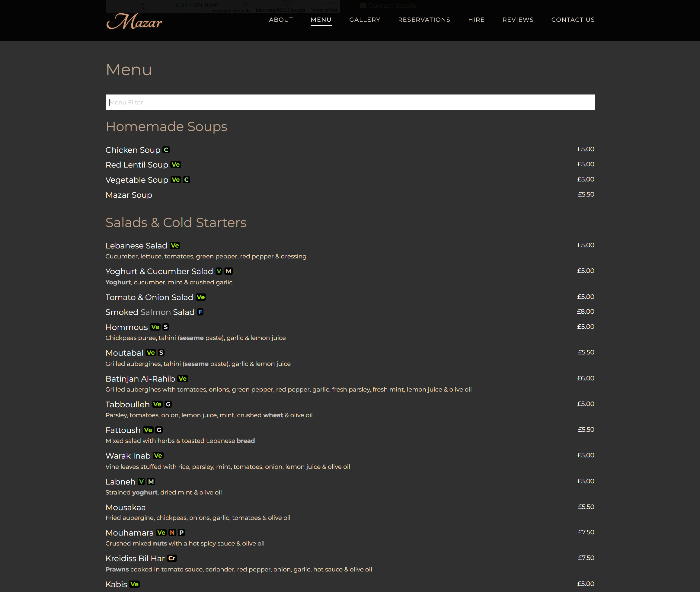Navigate to the Hire page
This screenshot has height=592, width=700.
pyautogui.click(x=476, y=19)
